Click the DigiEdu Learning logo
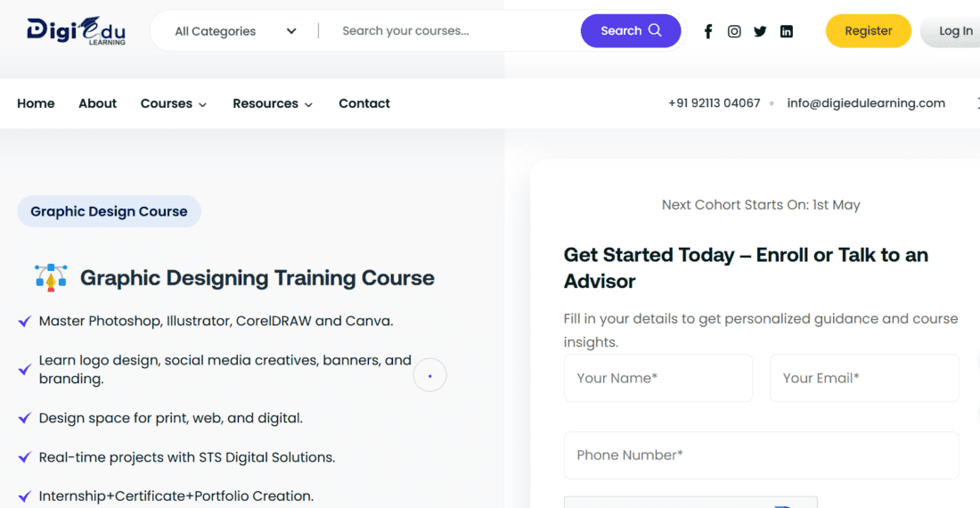980x508 pixels. (77, 30)
